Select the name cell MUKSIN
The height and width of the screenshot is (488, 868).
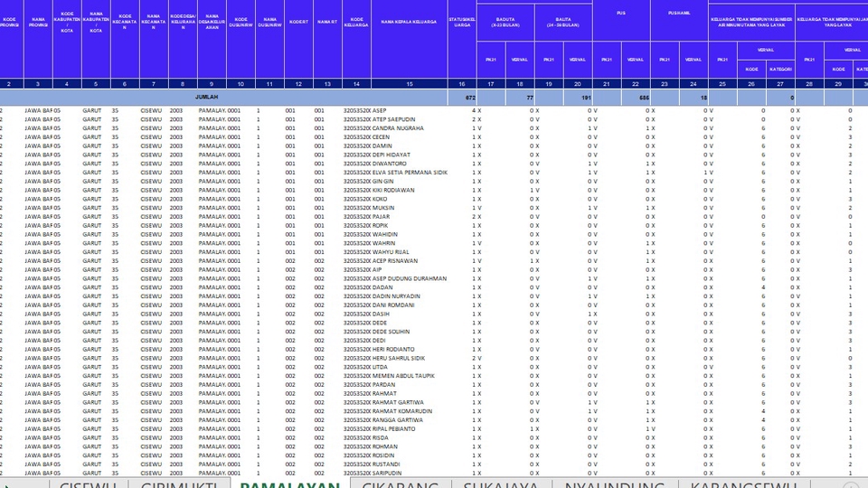[x=383, y=208]
